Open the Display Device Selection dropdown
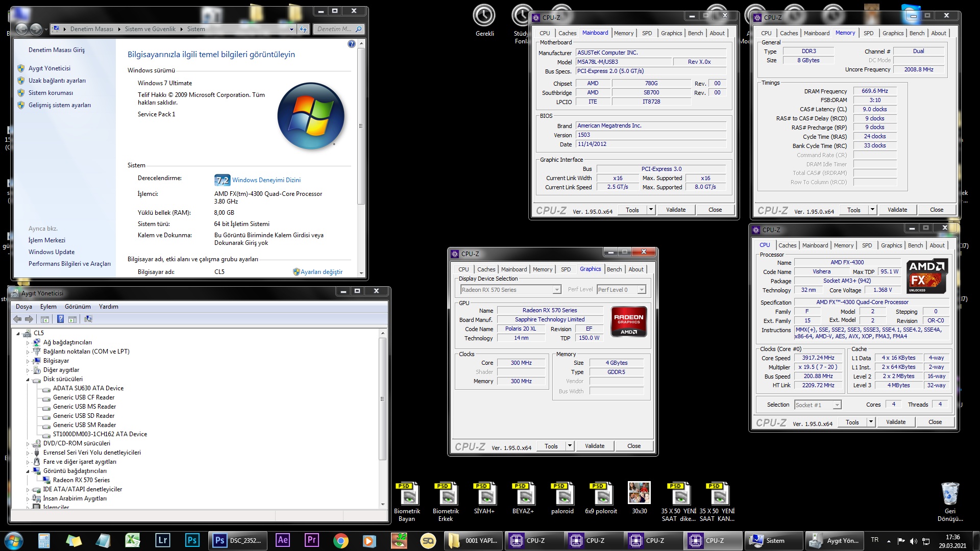The height and width of the screenshot is (551, 980). [557, 290]
